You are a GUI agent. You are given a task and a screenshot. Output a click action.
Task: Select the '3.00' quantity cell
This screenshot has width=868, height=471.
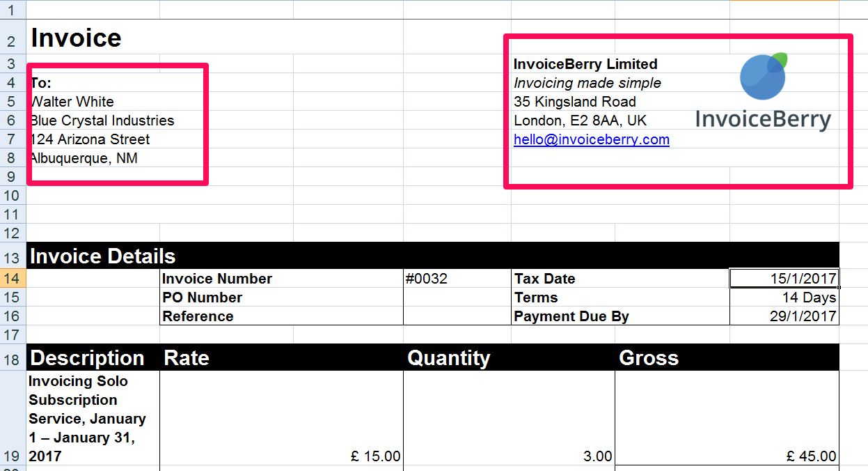pos(509,418)
